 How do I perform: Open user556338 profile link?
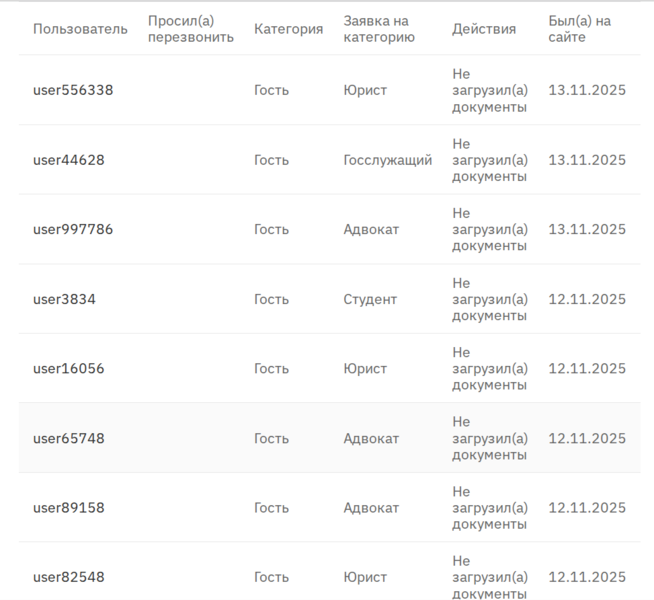73,90
